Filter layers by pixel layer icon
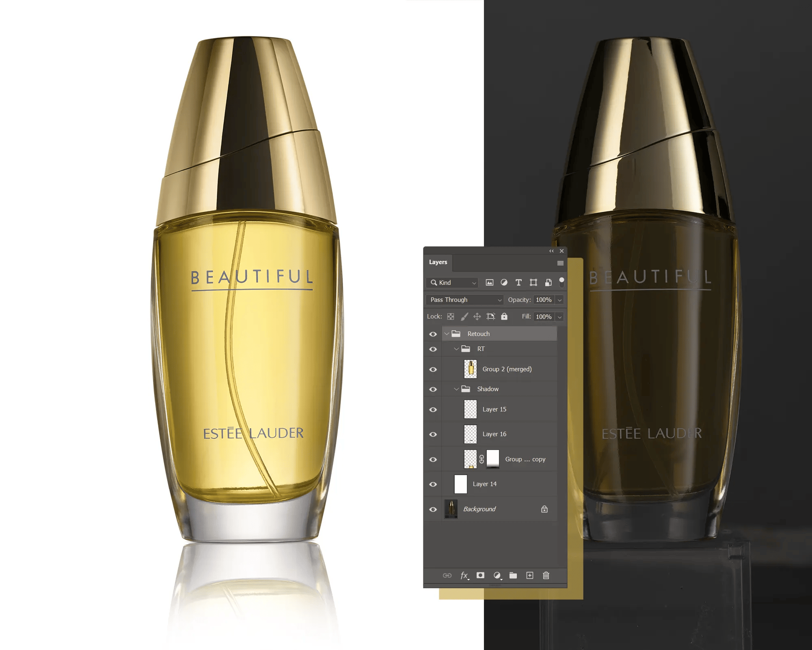The height and width of the screenshot is (650, 812). 490,282
